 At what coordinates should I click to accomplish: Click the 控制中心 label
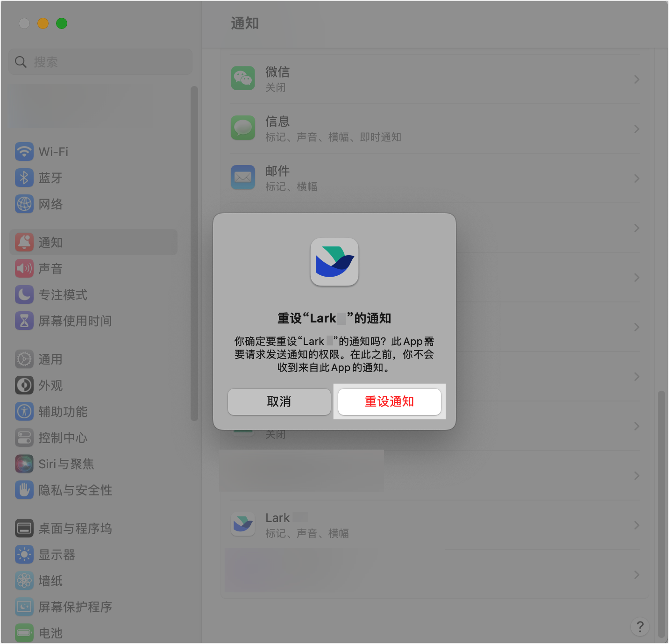[63, 438]
